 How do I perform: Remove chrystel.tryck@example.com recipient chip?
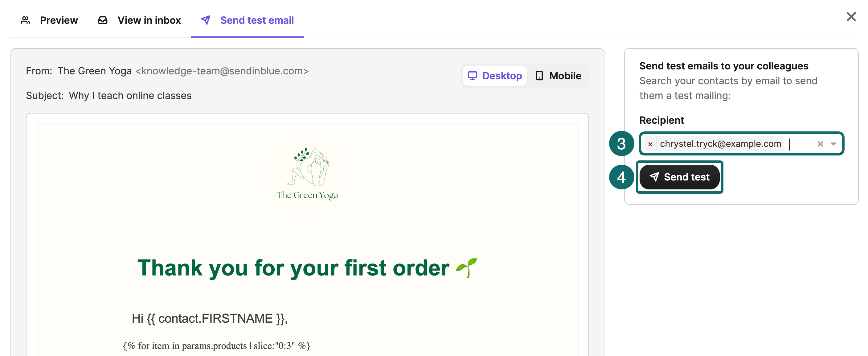[650, 144]
